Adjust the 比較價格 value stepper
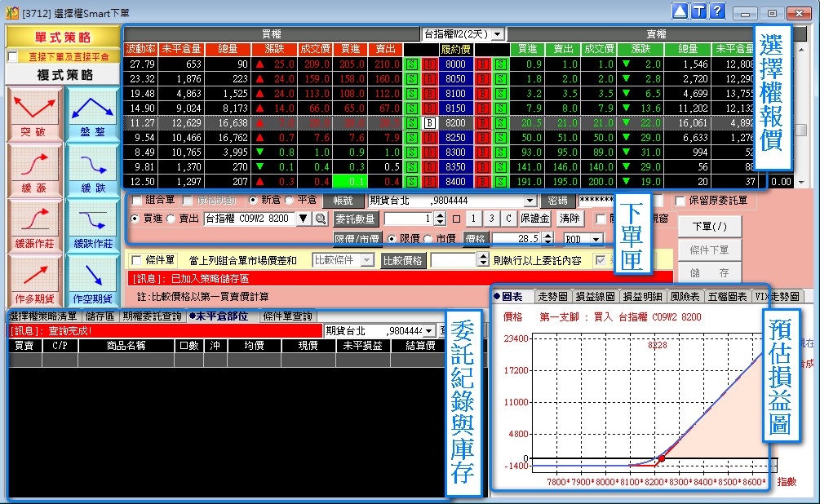Image resolution: width=820 pixels, height=504 pixels. pyautogui.click(x=483, y=260)
